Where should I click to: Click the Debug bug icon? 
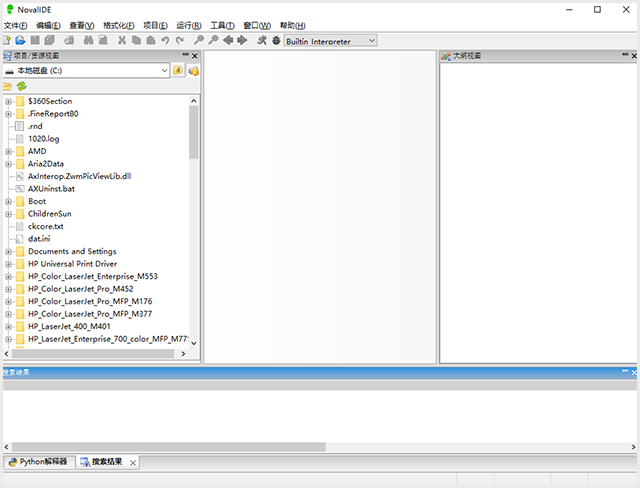pos(275,40)
